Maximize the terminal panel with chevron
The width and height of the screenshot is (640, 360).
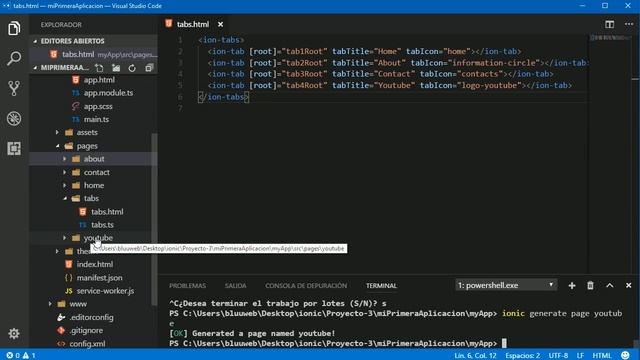(609, 285)
